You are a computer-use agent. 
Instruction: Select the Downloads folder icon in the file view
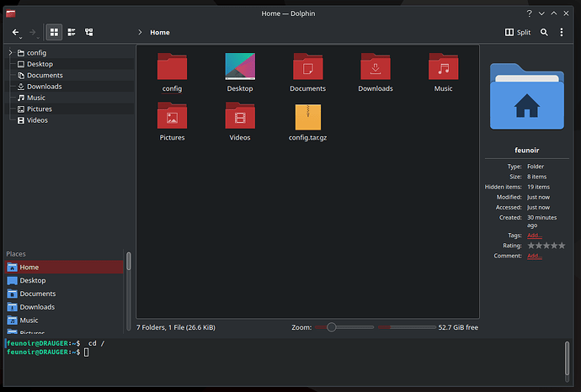tap(376, 68)
